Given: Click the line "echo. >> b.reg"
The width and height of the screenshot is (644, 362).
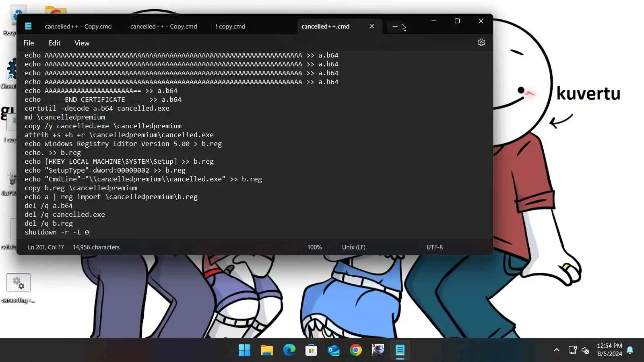Looking at the screenshot, I should [x=53, y=153].
